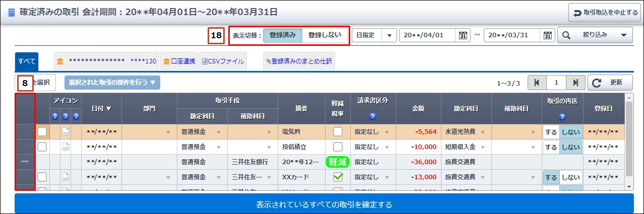The height and width of the screenshot is (214, 644).
Task: Open 選択された取引の操作を行う menu
Action: [x=112, y=82]
